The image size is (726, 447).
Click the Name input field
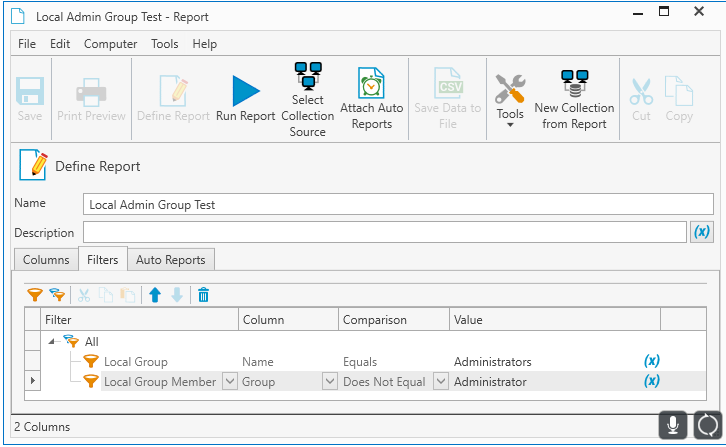click(398, 204)
